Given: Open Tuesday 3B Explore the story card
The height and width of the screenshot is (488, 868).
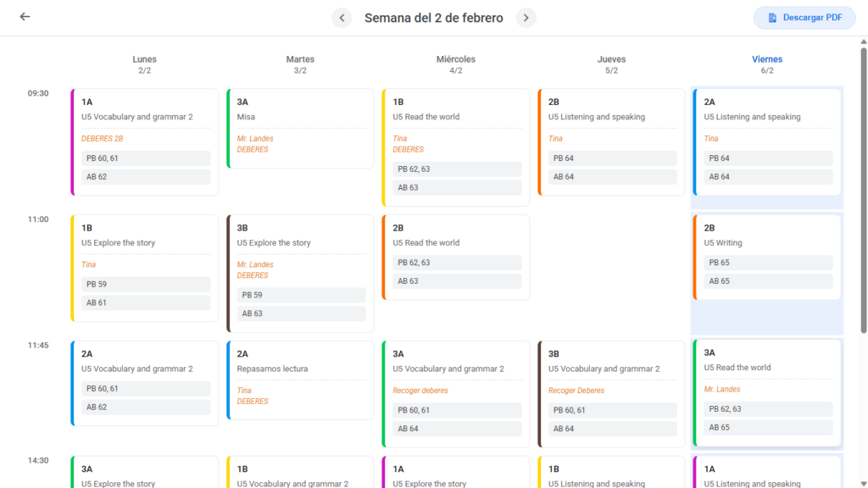Looking at the screenshot, I should pos(300,274).
